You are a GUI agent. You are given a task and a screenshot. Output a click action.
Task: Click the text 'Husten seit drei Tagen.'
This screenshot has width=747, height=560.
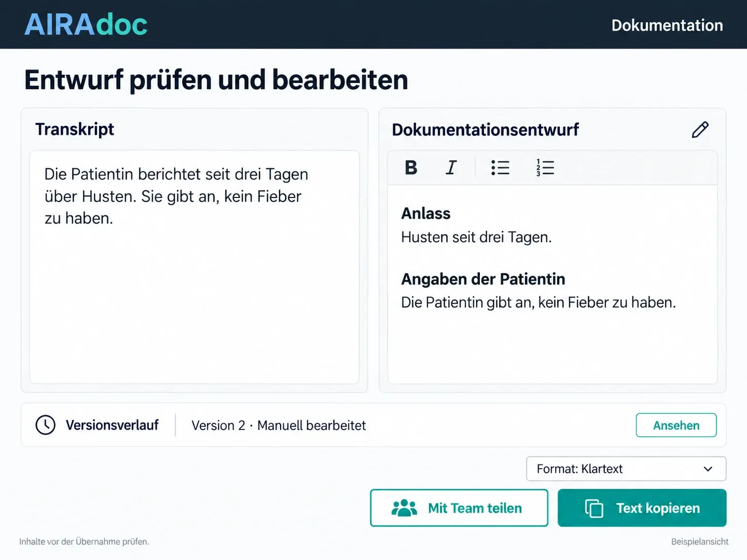coord(477,237)
